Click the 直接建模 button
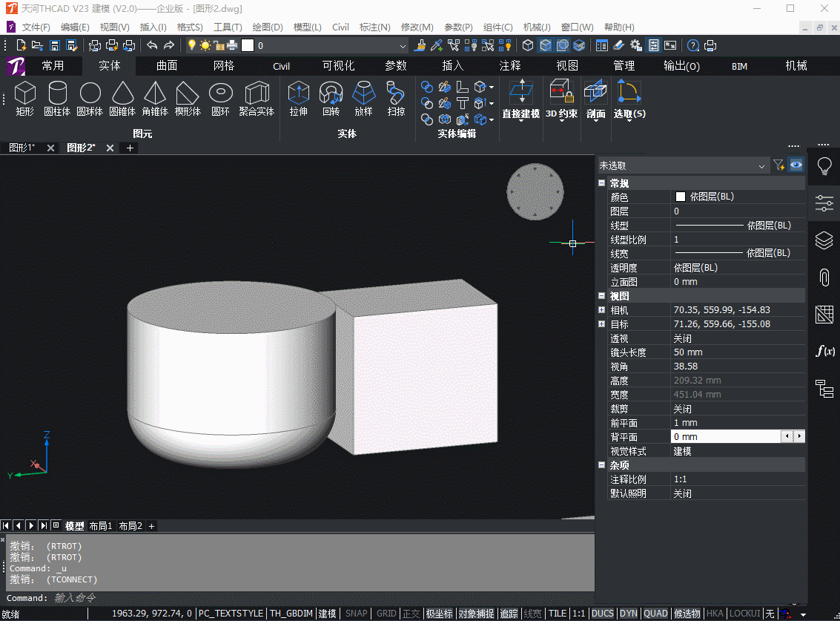The width and height of the screenshot is (840, 621). [520, 99]
